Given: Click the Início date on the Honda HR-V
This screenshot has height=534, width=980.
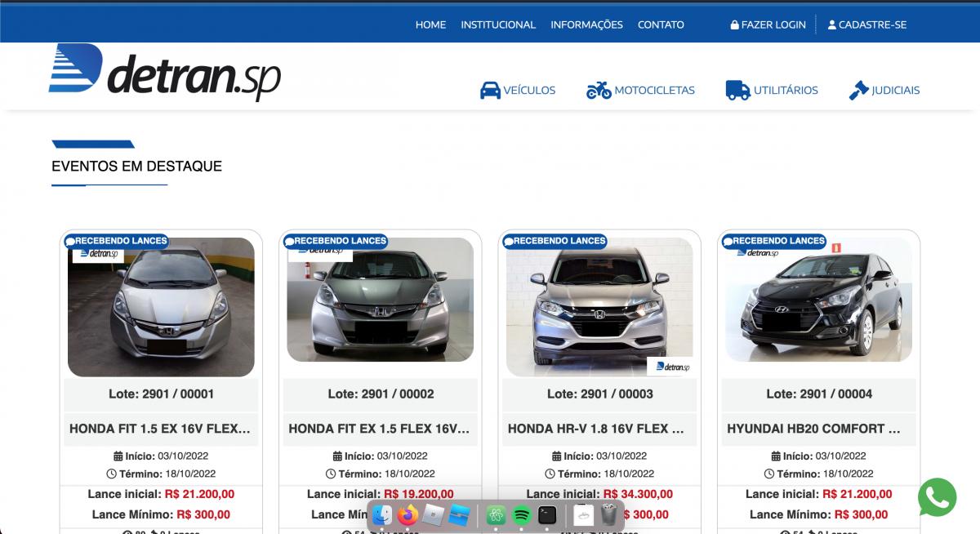Looking at the screenshot, I should click(x=621, y=456).
